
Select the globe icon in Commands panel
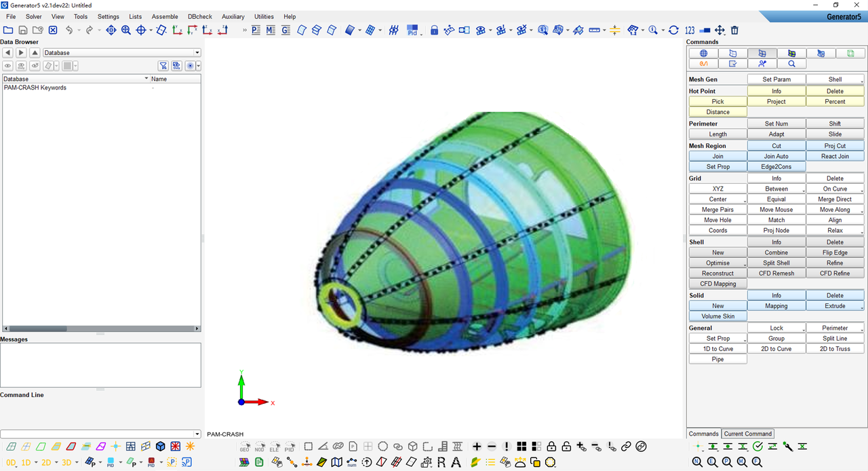click(704, 54)
